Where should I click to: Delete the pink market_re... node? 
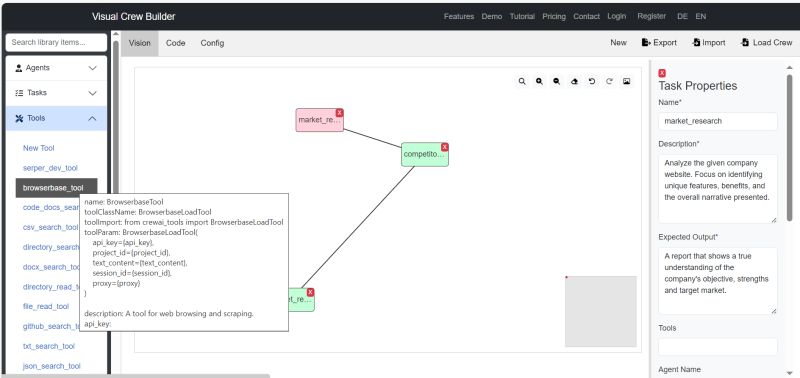coord(339,113)
